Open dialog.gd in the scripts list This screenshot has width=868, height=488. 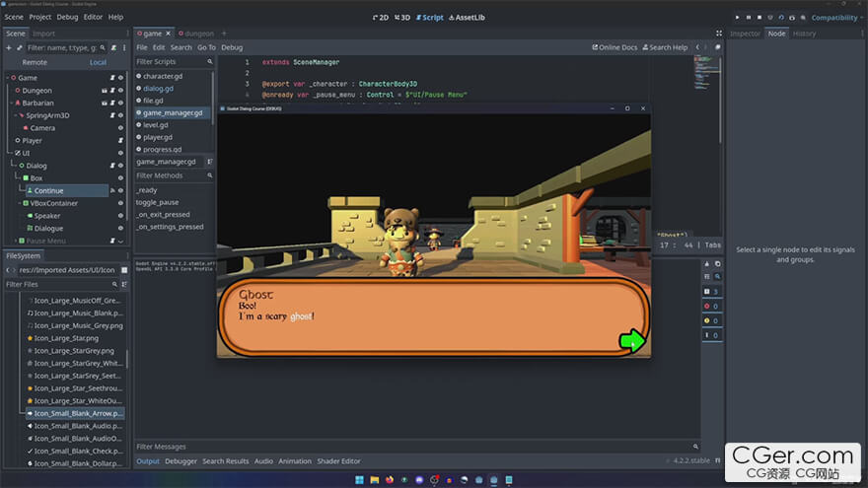tap(158, 88)
